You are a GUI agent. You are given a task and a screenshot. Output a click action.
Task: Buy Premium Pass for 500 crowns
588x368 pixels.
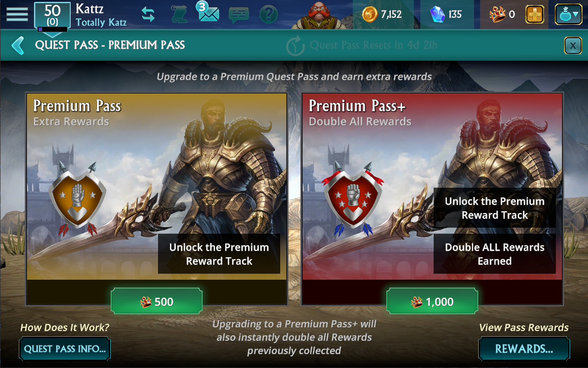(157, 302)
